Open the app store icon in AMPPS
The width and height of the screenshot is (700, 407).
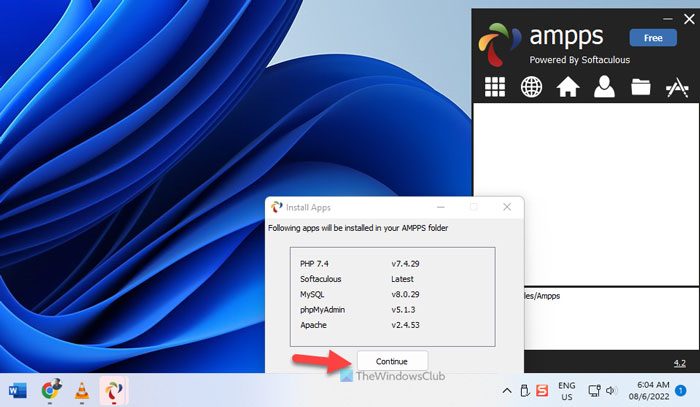coord(677,87)
